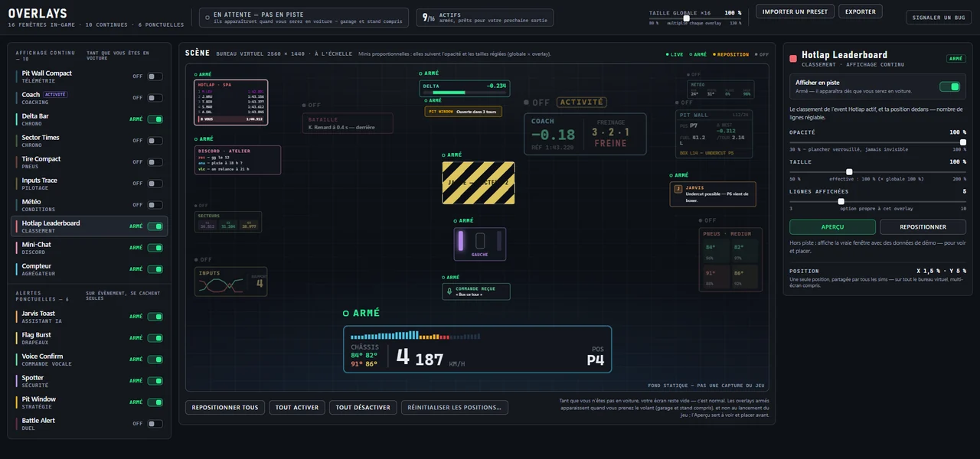
Task: Click the Opacité slider handle
Action: tap(962, 142)
